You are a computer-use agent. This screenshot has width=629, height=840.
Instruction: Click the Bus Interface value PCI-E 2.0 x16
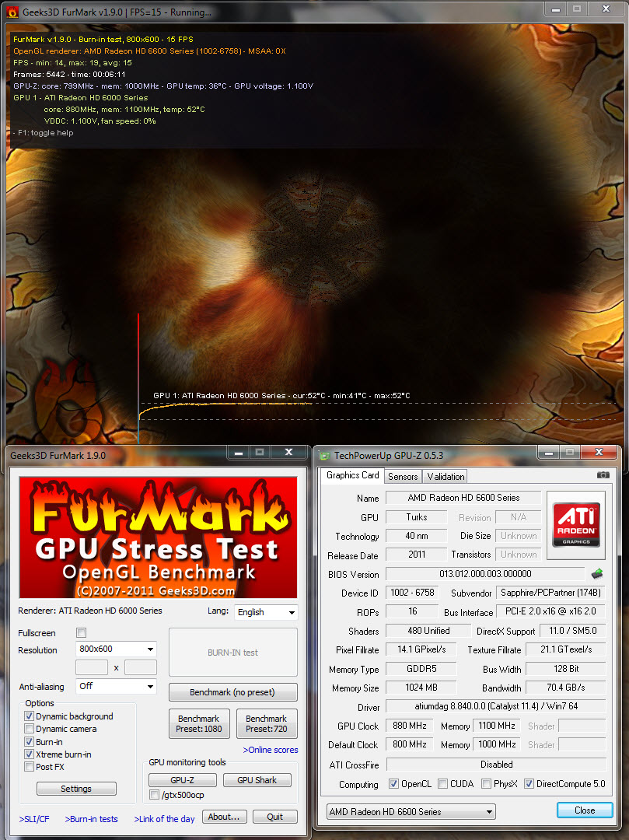[550, 611]
